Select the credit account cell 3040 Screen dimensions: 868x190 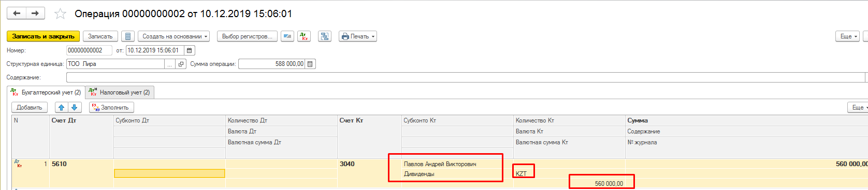pos(369,164)
